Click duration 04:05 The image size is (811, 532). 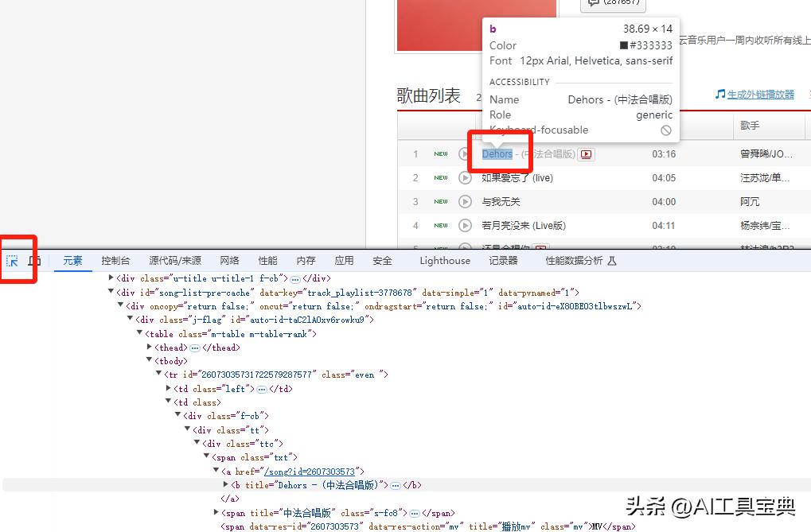664,178
